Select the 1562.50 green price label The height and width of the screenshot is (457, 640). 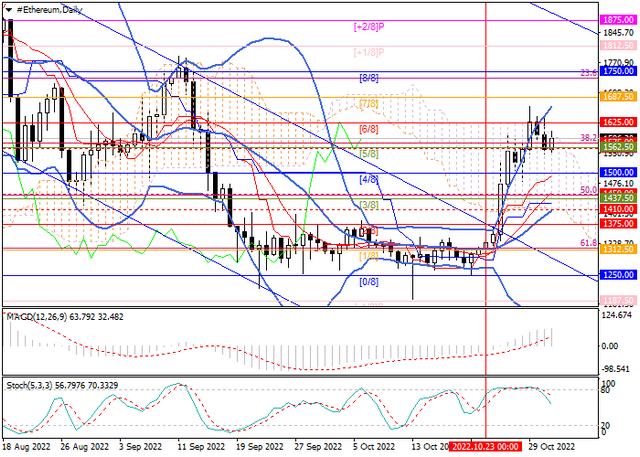coord(618,147)
